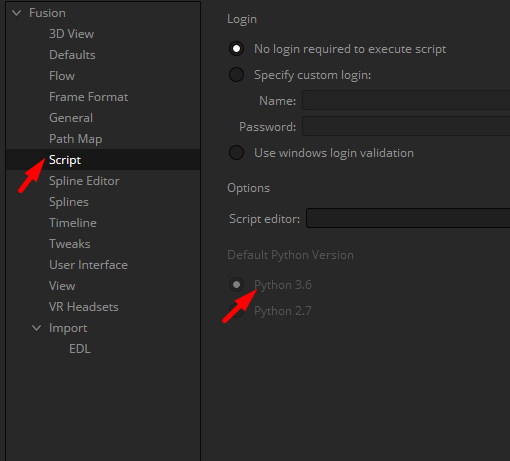The height and width of the screenshot is (461, 510).
Task: Select General preferences entry
Action: tap(71, 118)
